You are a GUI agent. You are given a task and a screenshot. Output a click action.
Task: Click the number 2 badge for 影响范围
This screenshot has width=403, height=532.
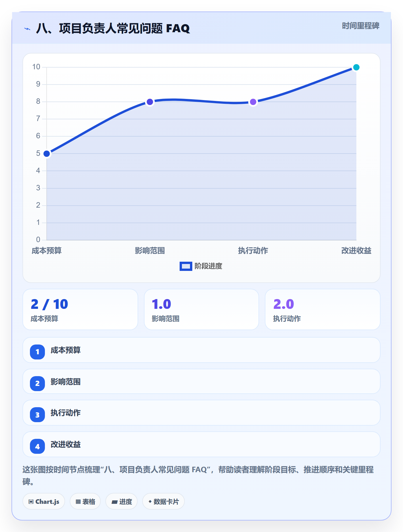(x=37, y=383)
